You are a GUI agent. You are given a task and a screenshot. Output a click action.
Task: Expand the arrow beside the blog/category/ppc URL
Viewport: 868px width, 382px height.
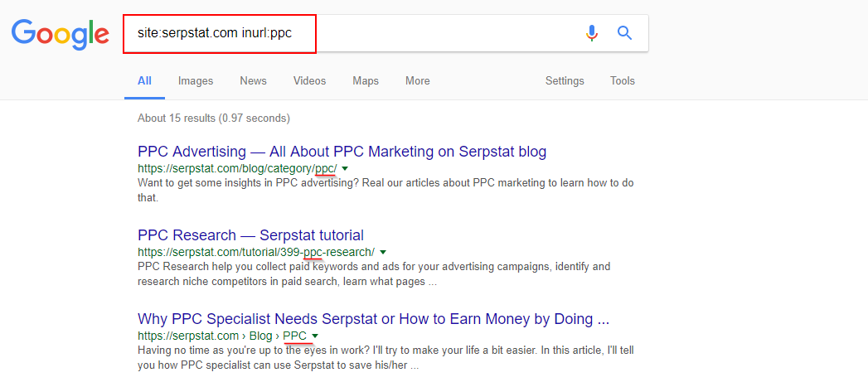(345, 168)
